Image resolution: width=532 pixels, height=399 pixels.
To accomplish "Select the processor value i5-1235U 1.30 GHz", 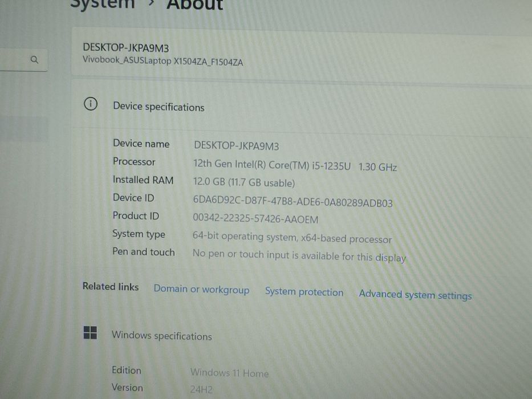I will (x=295, y=165).
